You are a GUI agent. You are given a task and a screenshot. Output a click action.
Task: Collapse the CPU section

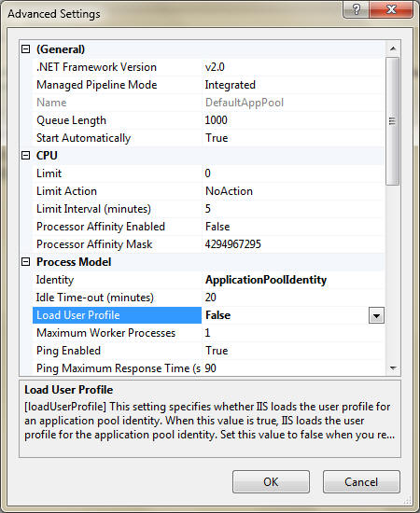25,156
